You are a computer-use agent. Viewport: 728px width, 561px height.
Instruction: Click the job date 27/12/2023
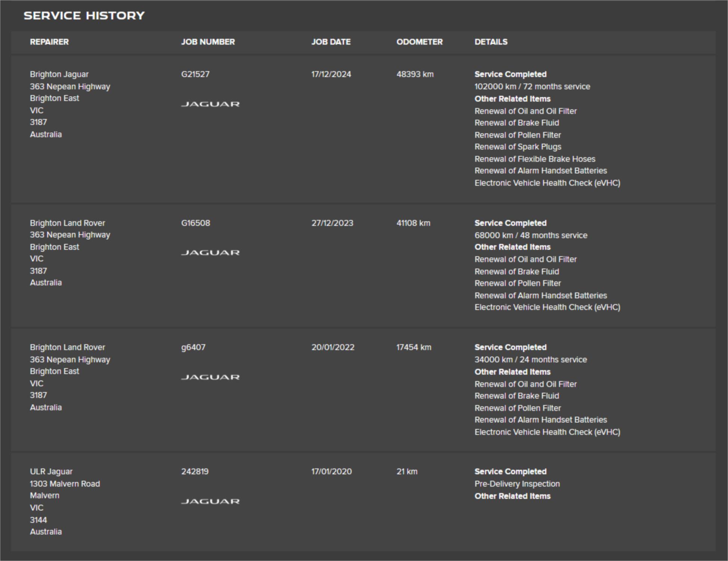click(332, 223)
